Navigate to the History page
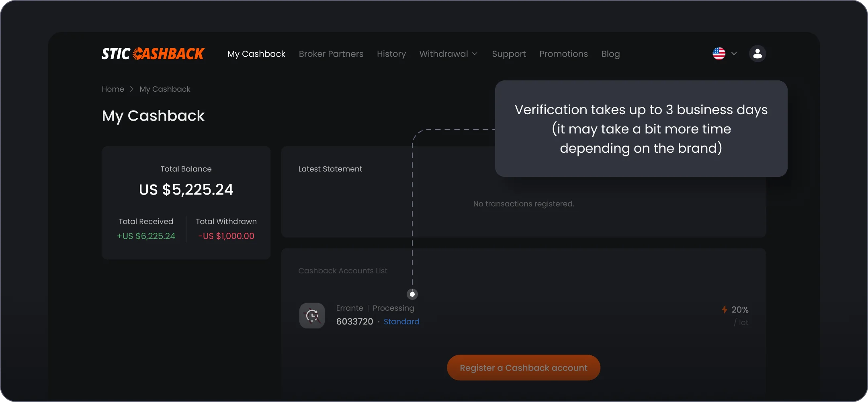 click(391, 53)
